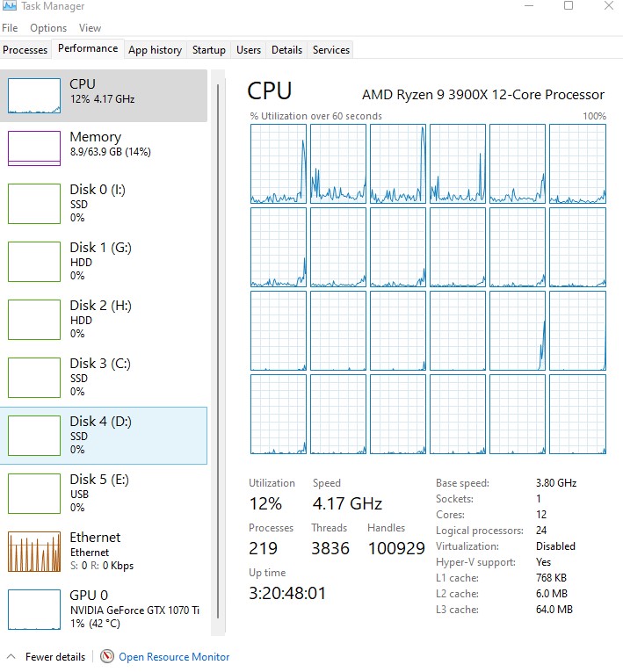Select the GPU 0 GTX 1070 Ti entry
623x672 pixels.
click(x=104, y=609)
